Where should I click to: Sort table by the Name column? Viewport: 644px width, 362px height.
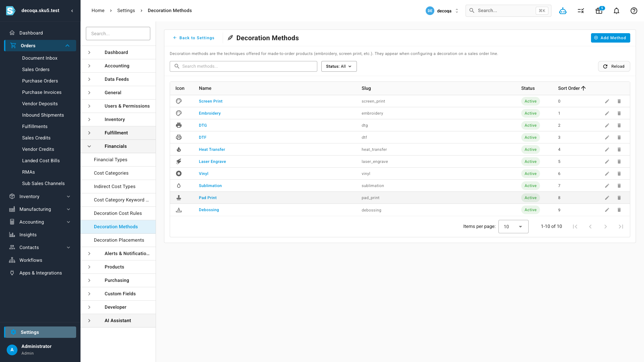[205, 88]
